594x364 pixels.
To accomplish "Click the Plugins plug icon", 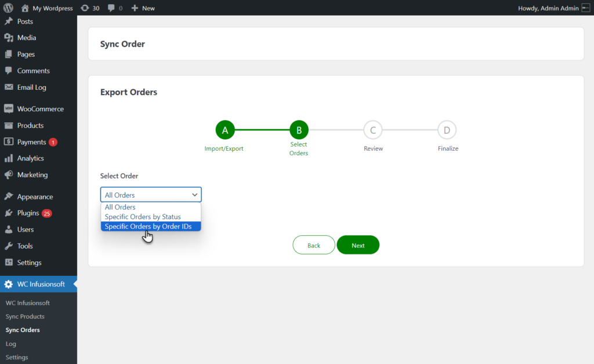I will pyautogui.click(x=9, y=213).
